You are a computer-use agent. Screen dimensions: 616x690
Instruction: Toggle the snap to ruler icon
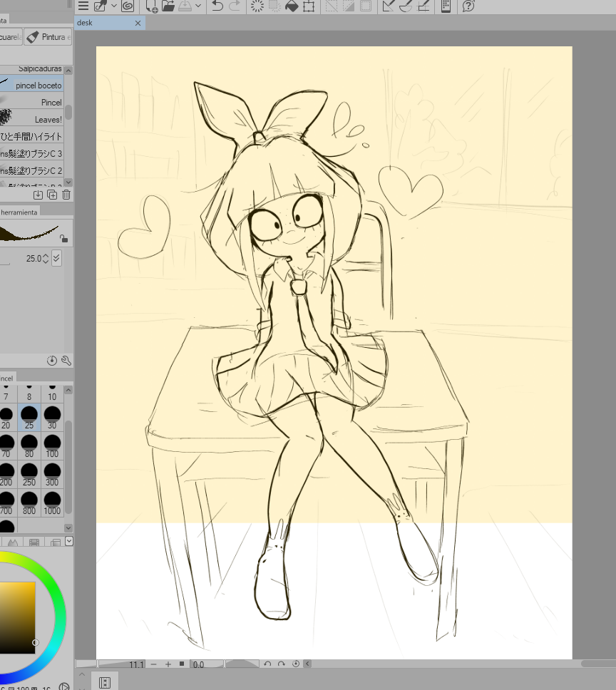[386, 6]
